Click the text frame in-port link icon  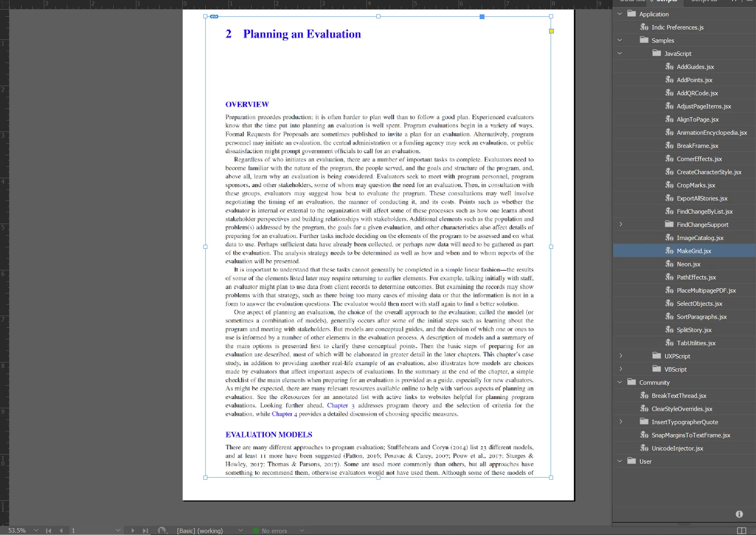[x=214, y=16]
